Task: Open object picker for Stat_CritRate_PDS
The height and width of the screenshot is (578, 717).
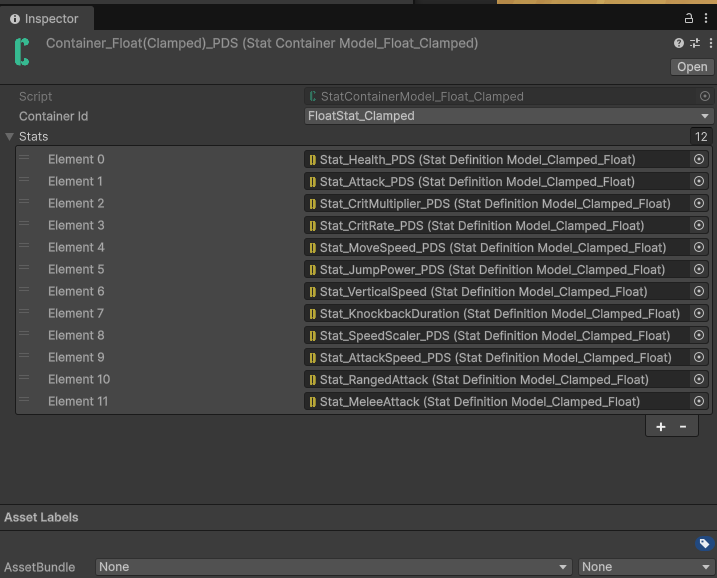Action: click(x=699, y=225)
